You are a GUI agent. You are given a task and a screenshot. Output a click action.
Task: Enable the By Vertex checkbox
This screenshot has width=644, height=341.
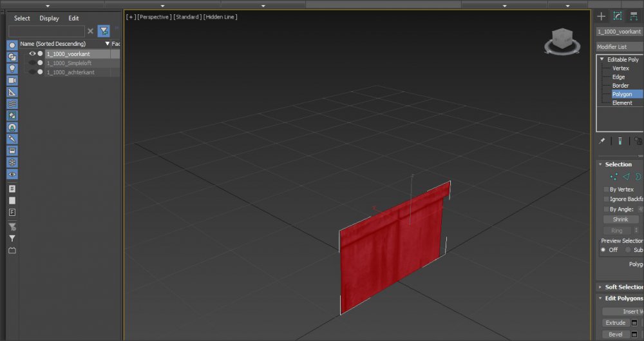(606, 190)
